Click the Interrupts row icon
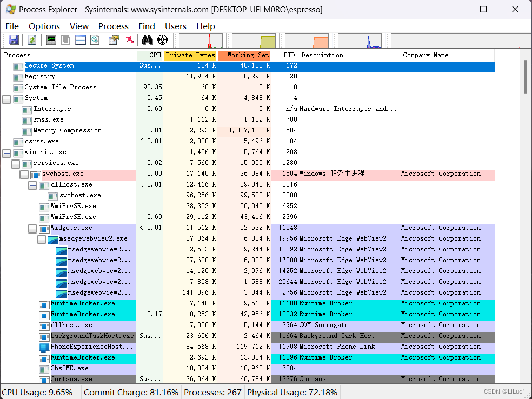 [x=27, y=110]
